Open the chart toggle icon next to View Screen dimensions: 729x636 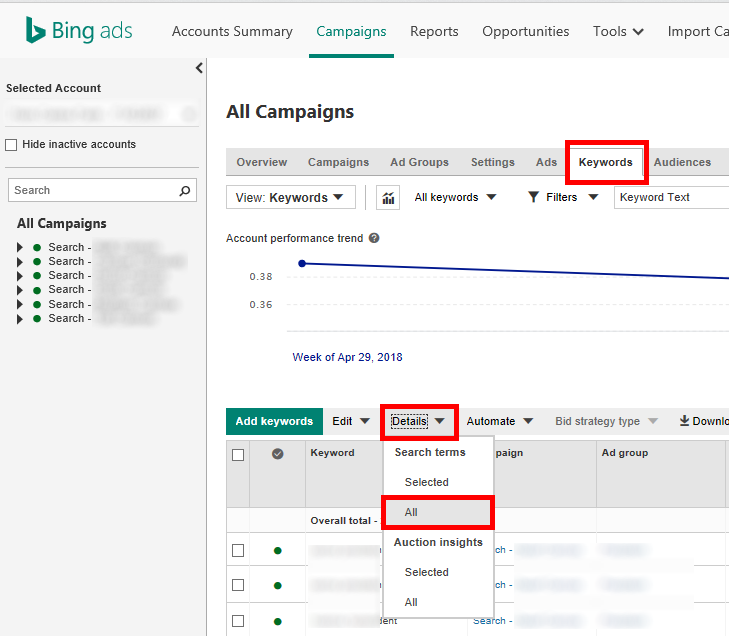388,198
